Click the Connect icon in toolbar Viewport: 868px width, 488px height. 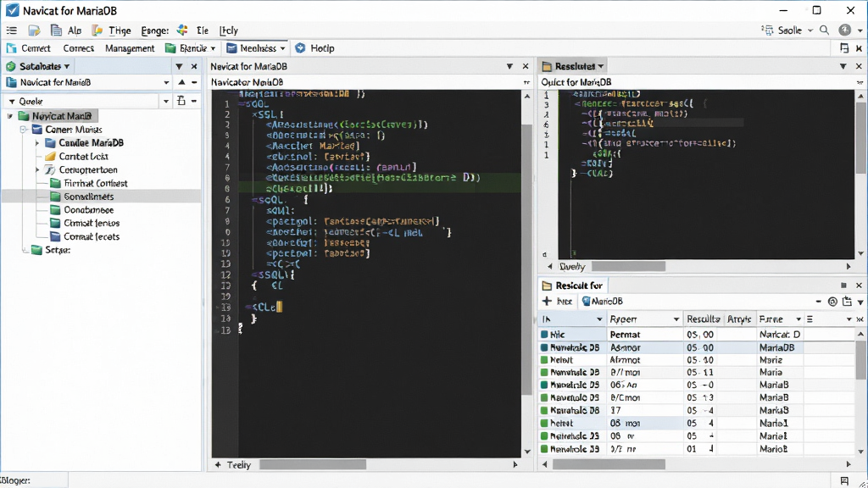pos(11,48)
